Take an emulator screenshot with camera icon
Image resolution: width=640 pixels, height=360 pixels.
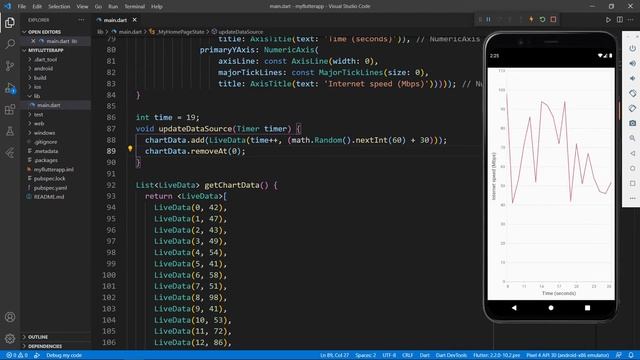click(632, 123)
